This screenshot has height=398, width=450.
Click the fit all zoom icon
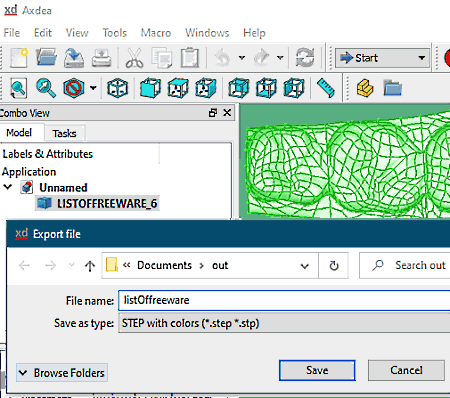19,88
